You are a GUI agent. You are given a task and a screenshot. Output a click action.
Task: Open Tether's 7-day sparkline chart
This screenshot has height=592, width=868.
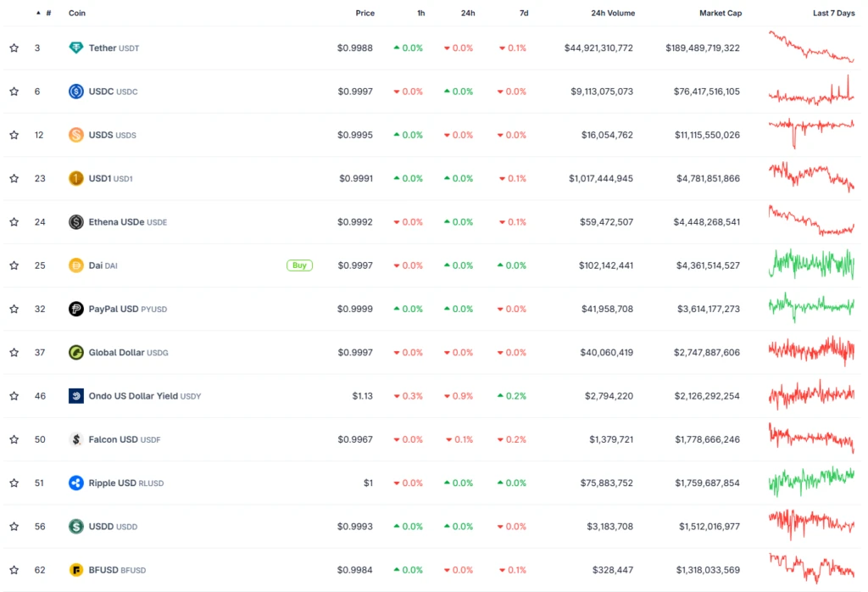[x=811, y=47]
